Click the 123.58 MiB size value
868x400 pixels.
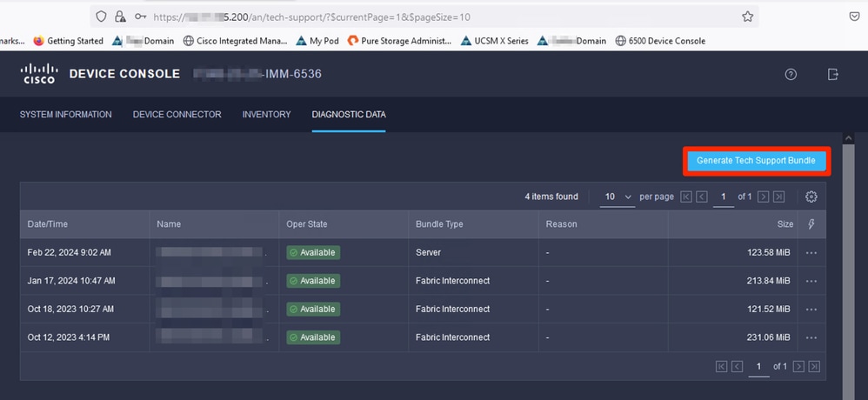pos(768,253)
